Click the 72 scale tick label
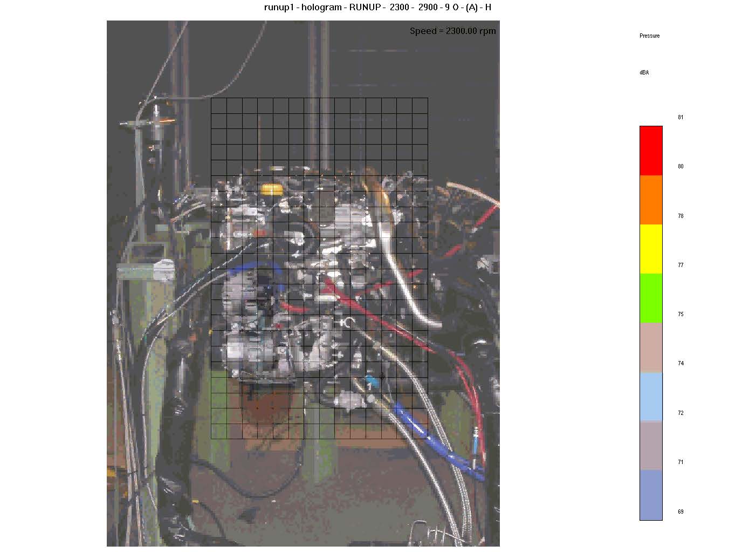The image size is (756, 552). [x=681, y=413]
